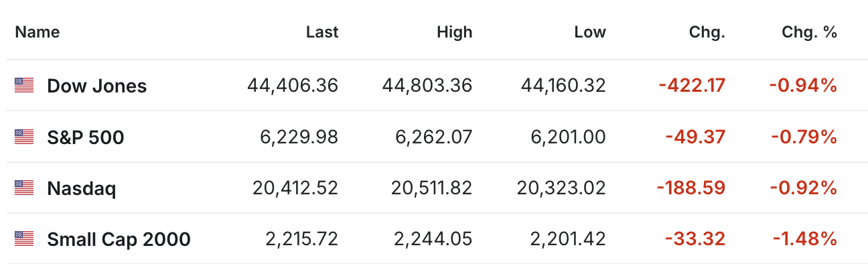This screenshot has height=264, width=868.
Task: Select Nasdaq low value 20,323.02
Action: point(561,188)
